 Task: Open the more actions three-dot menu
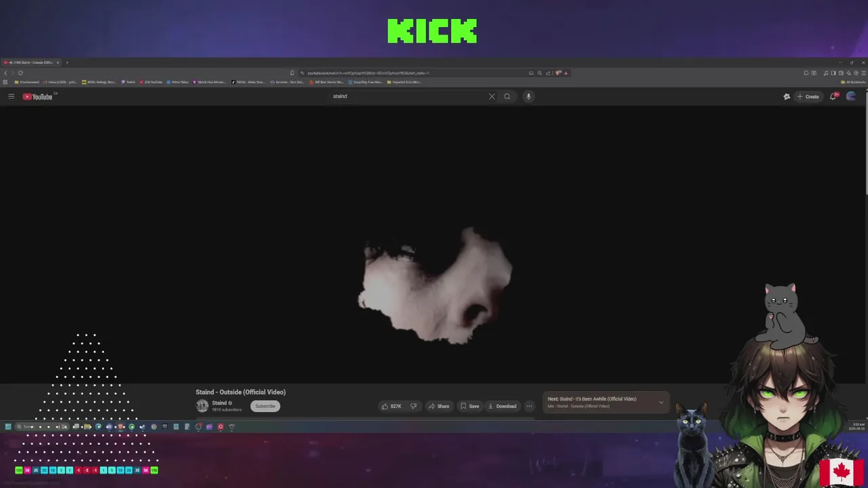point(530,406)
